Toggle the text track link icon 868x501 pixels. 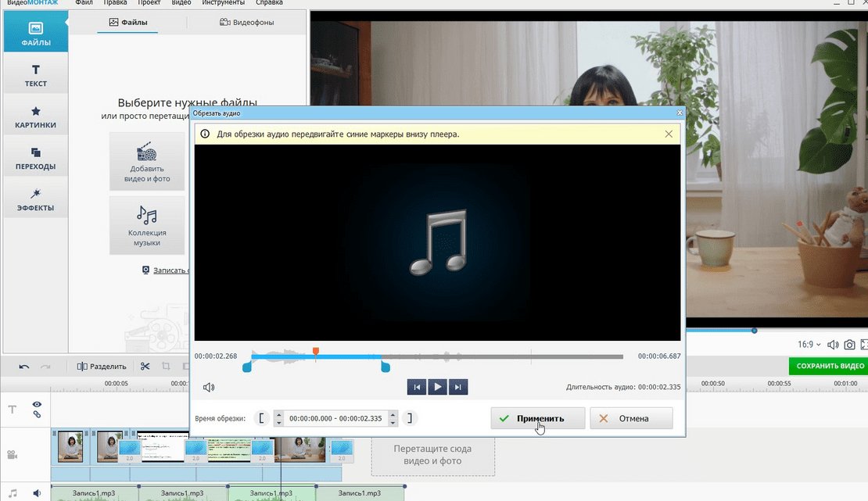[36, 414]
